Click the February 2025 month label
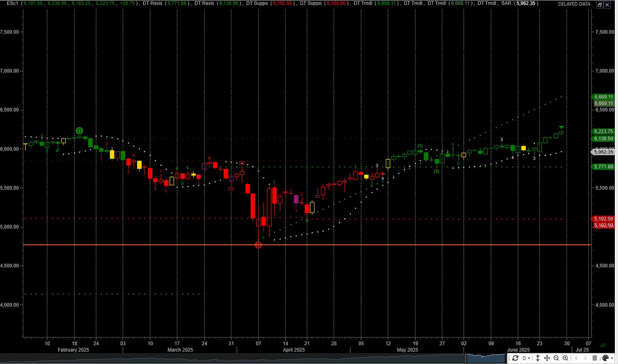618x364 pixels. coord(73,350)
